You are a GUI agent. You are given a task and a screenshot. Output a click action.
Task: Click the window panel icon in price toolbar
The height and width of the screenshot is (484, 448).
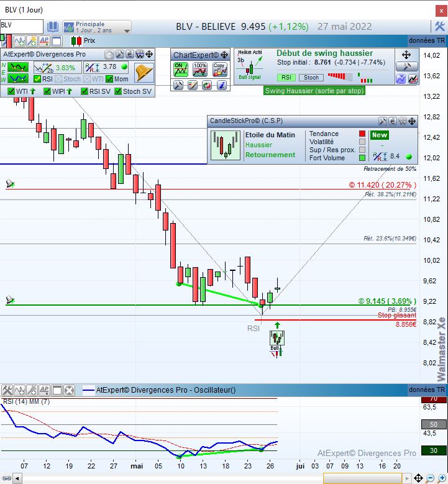click(x=57, y=41)
